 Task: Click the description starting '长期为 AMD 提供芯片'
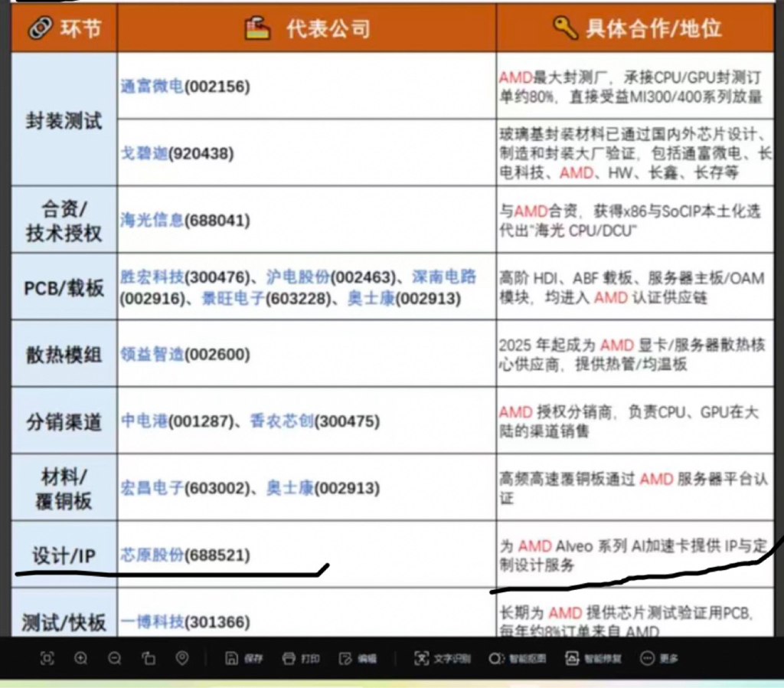(626, 622)
